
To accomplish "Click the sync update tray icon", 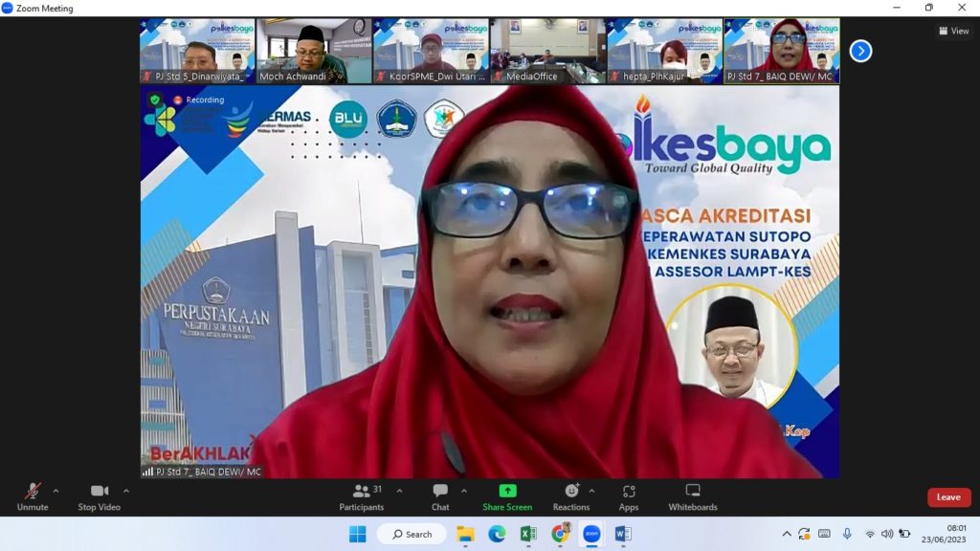I will point(804,534).
